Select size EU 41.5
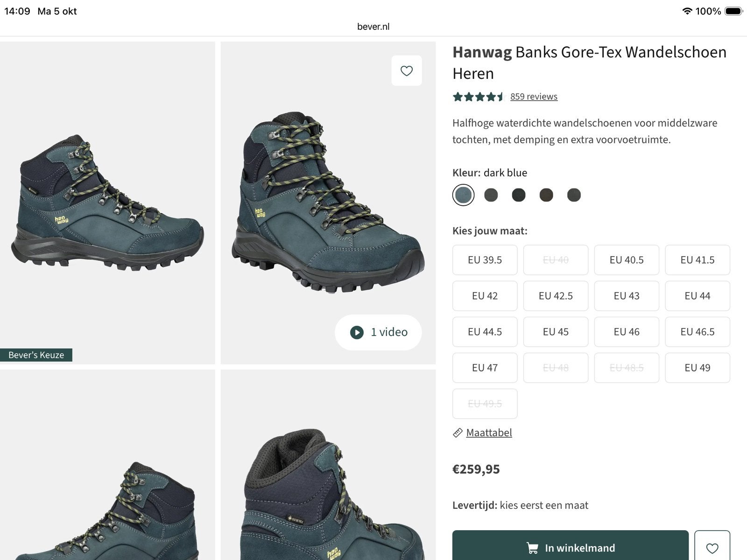 tap(698, 260)
